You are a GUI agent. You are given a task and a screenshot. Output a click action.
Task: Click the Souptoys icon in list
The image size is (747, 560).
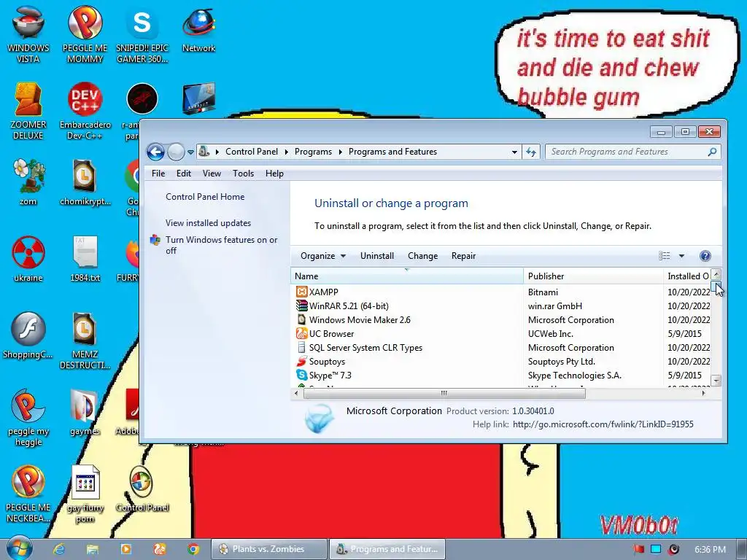301,361
